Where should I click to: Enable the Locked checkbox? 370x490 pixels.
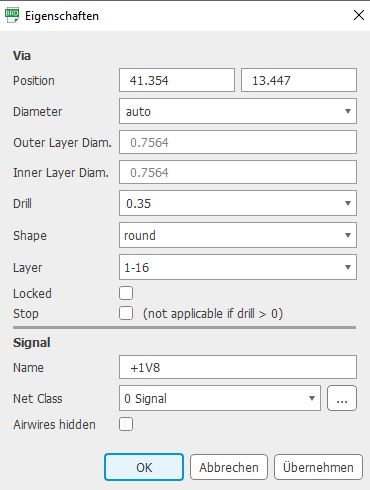tap(126, 293)
